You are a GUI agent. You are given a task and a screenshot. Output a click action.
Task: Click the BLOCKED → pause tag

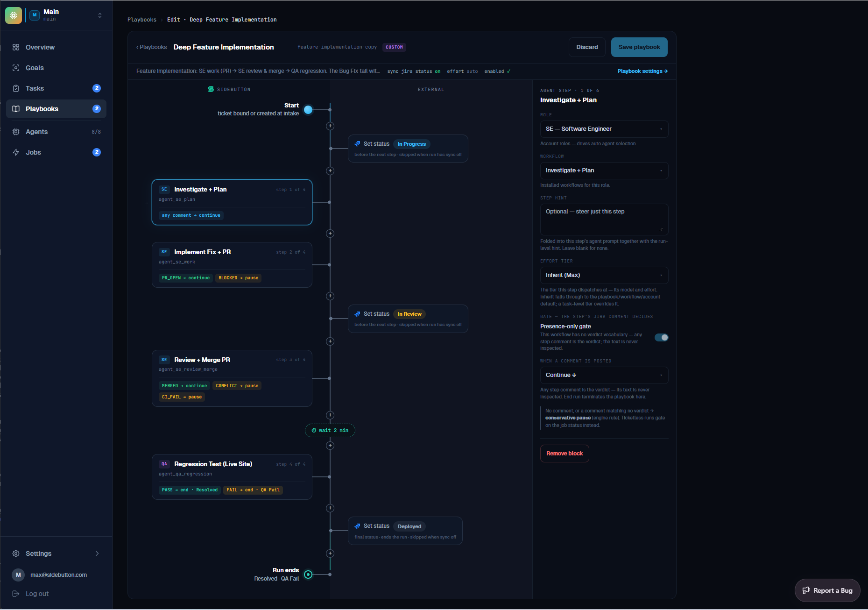(x=239, y=278)
